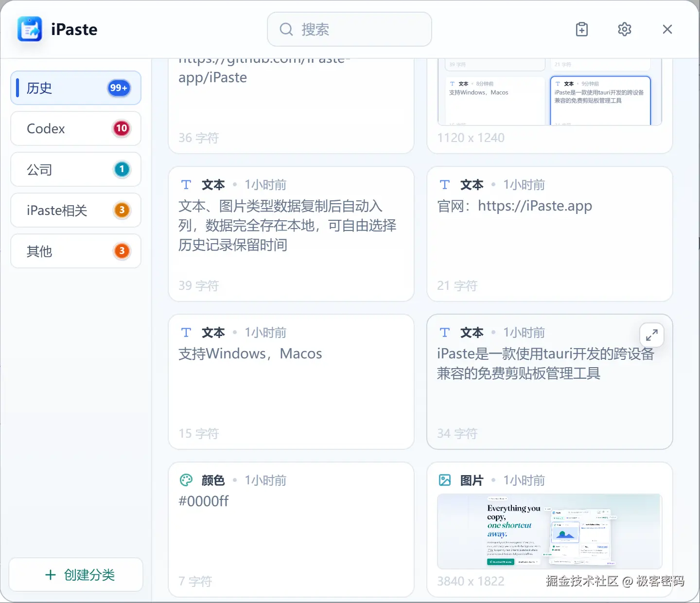
Task: Click the color palette icon on #0000ff card
Action: 186,480
